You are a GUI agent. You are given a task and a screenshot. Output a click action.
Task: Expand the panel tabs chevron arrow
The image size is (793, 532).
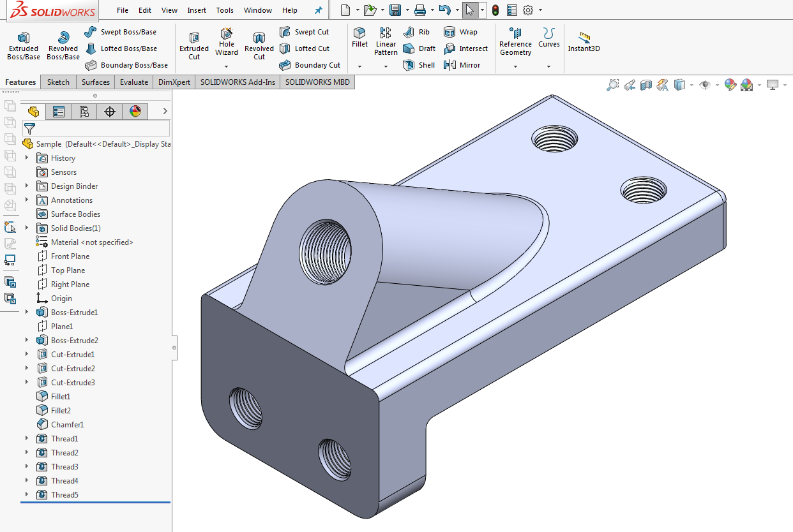165,111
